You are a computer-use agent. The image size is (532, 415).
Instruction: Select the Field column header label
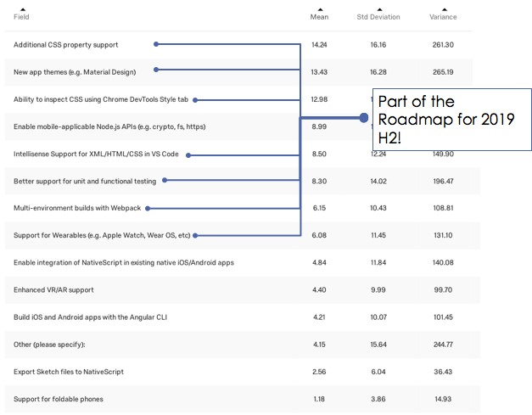click(x=22, y=17)
